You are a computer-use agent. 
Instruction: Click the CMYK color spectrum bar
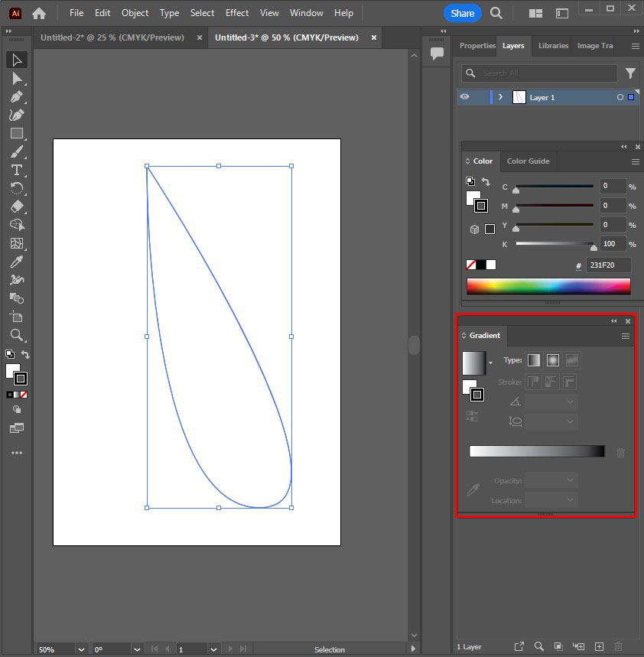click(548, 286)
